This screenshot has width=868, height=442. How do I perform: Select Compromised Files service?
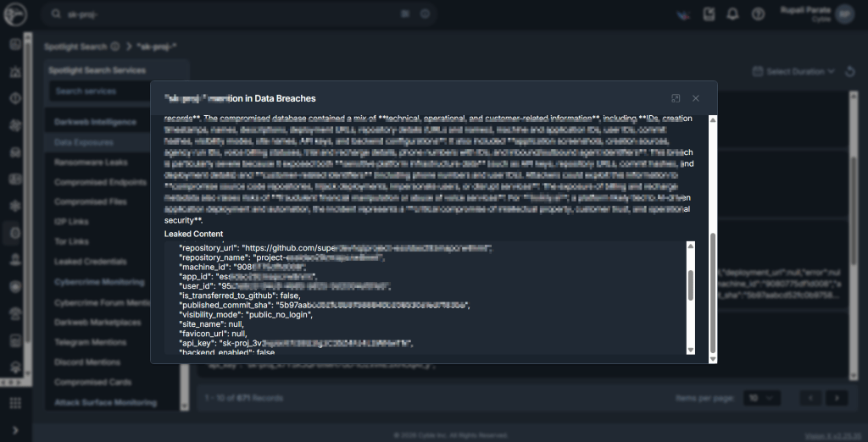click(90, 202)
